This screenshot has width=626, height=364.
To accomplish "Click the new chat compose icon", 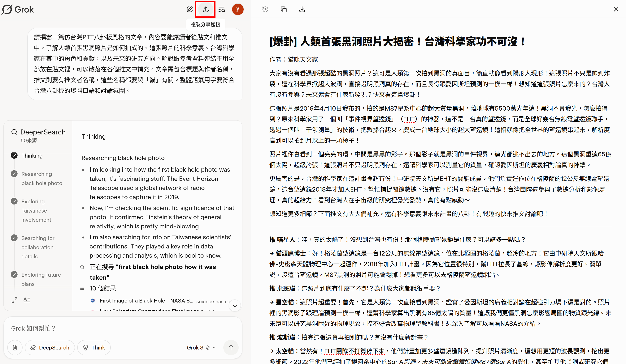I will coord(189,9).
